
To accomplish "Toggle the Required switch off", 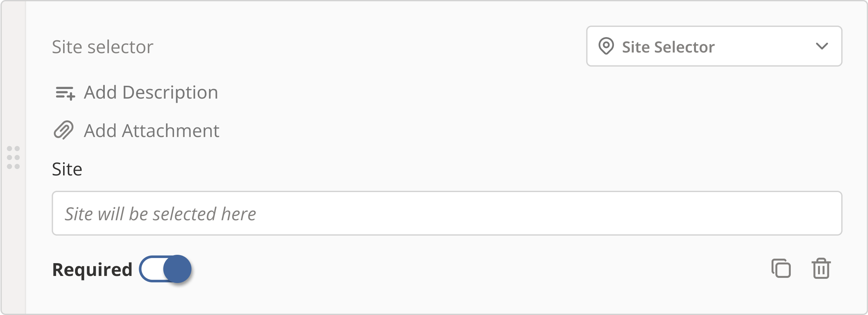I will [165, 269].
